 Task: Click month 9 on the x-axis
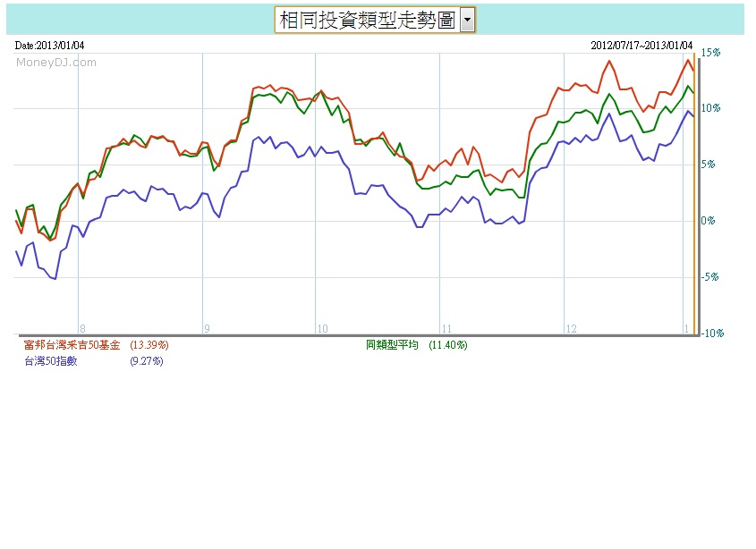click(207, 329)
